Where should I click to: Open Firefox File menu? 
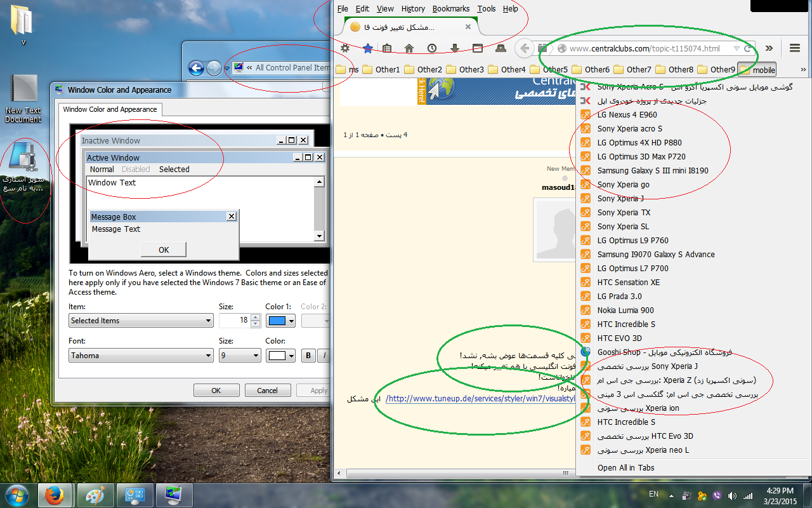[343, 9]
